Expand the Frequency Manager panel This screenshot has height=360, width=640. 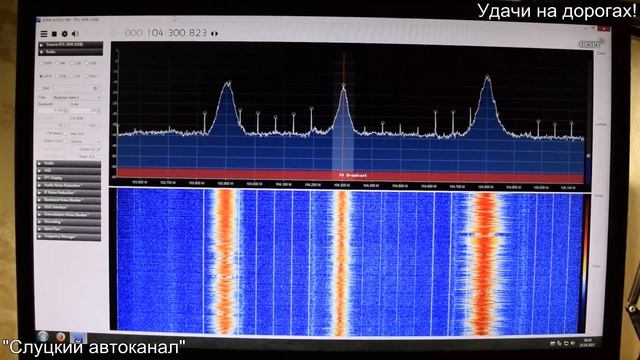tap(69, 236)
